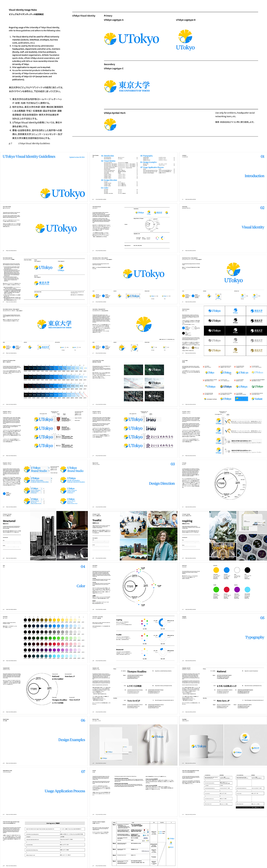Open the '06 Design Examples' section divider page
The height and width of the screenshot is (868, 267).
[x=44, y=741]
